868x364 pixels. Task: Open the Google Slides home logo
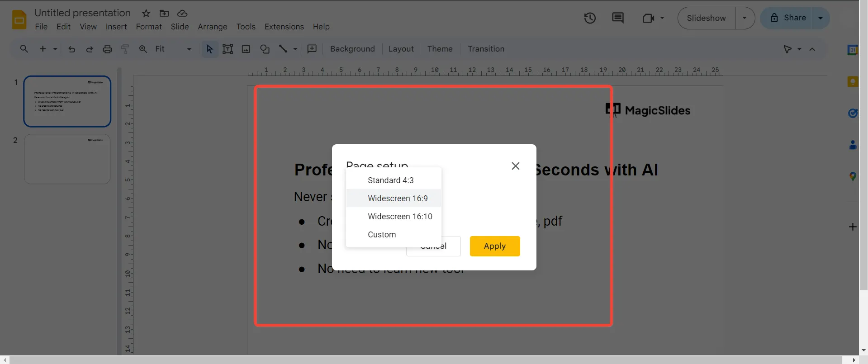pos(19,20)
